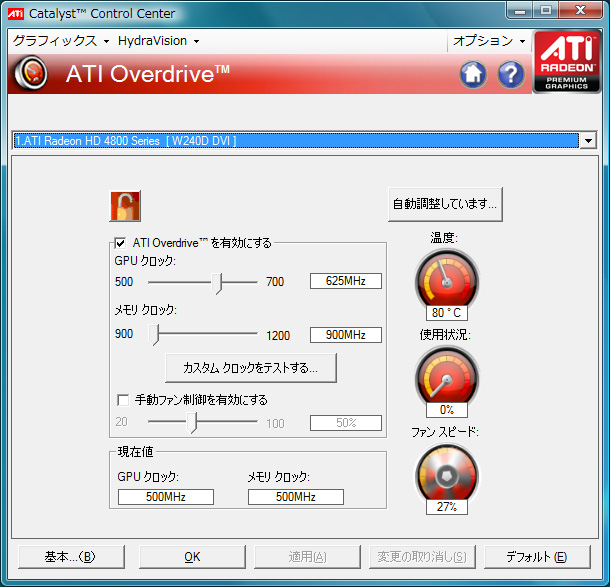Screen dimensions: 610x587
Task: Click the ファン スピード: label
Action: pos(445,432)
